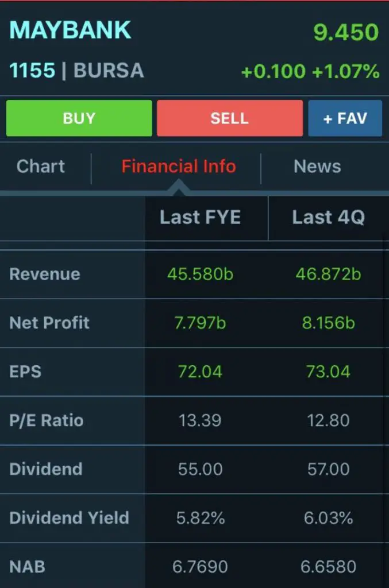This screenshot has width=389, height=588.
Task: Open the News tab
Action: click(317, 166)
